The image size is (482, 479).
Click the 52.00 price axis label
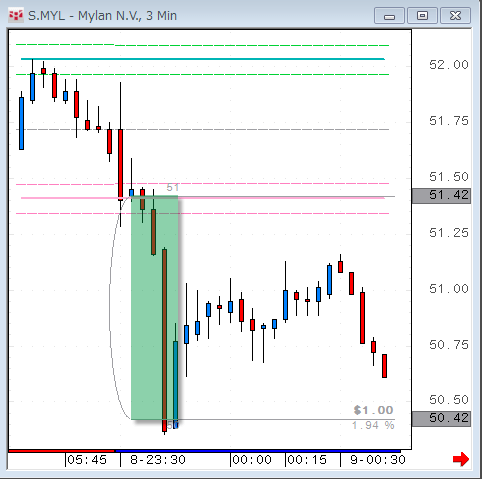[x=449, y=65]
